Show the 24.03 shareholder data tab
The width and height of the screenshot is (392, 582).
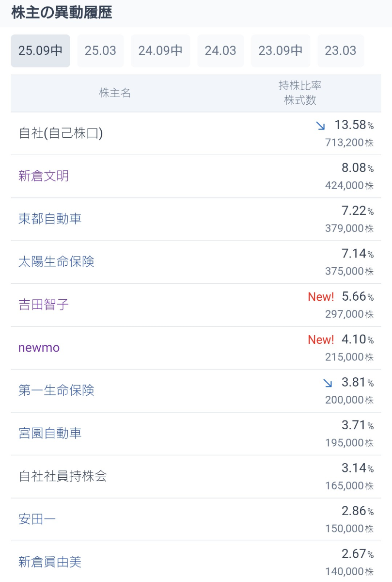click(220, 51)
